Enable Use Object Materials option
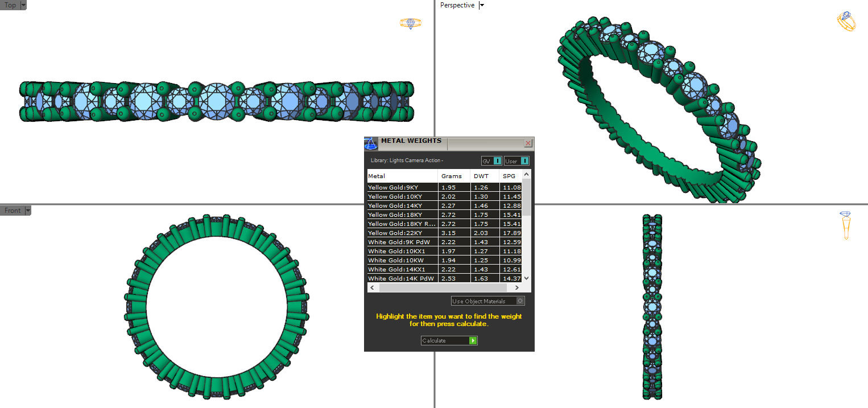 pos(487,301)
